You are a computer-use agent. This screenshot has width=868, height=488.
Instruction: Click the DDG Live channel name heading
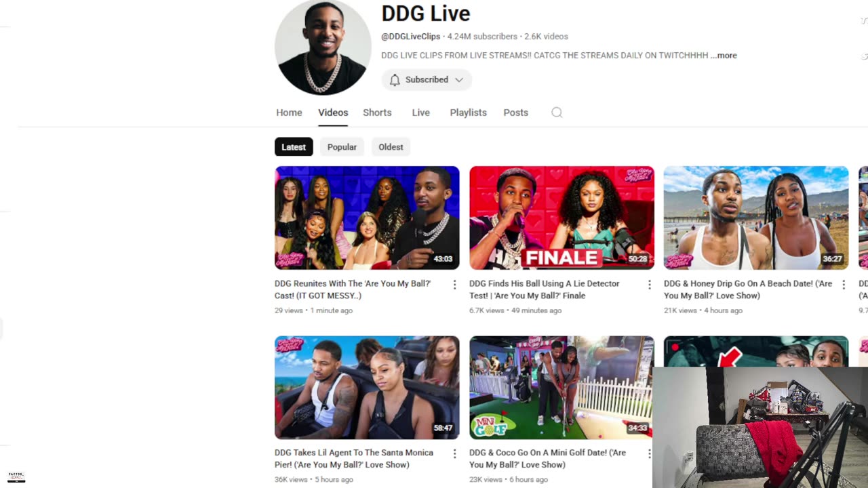(426, 13)
